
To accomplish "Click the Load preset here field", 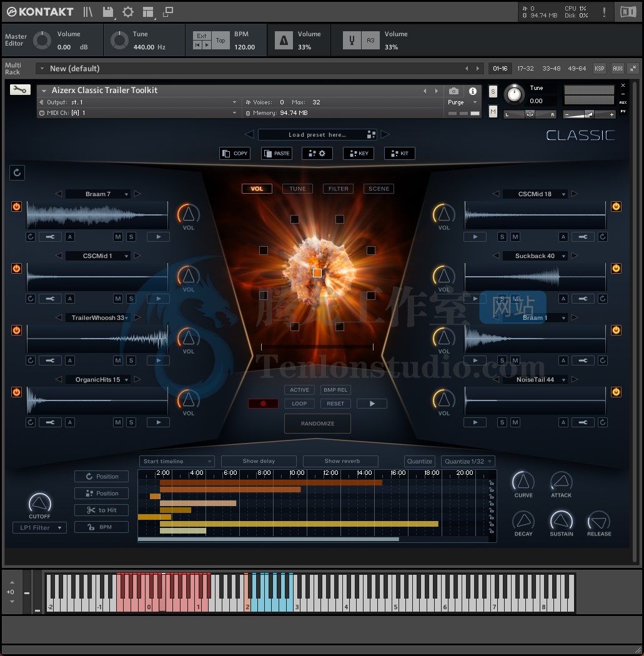I will coord(317,134).
